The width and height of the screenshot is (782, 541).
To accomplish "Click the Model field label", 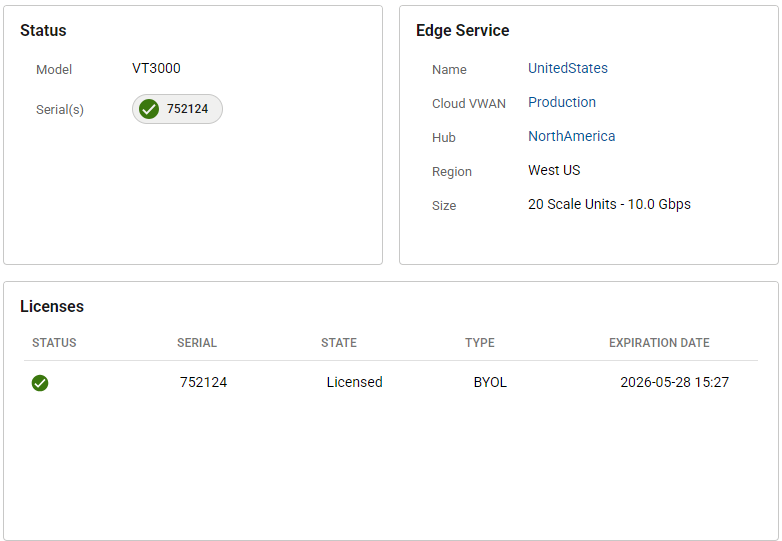I will point(54,69).
